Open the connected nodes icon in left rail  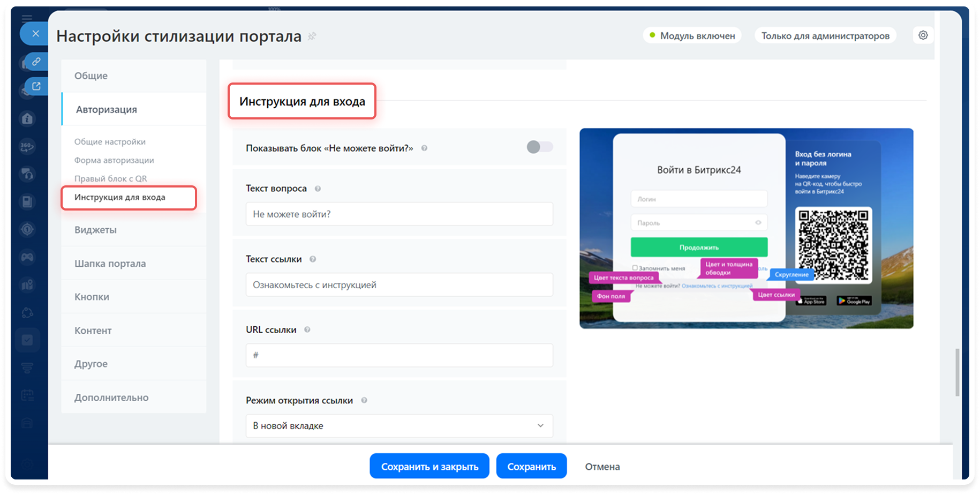click(x=27, y=313)
